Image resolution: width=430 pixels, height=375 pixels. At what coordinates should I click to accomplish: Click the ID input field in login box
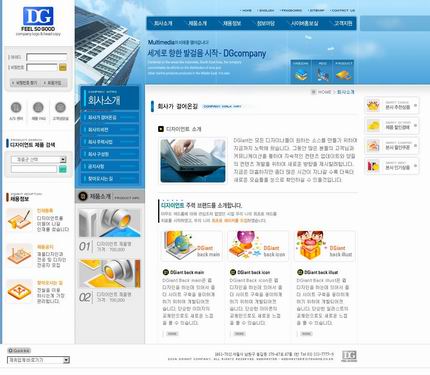point(47,57)
